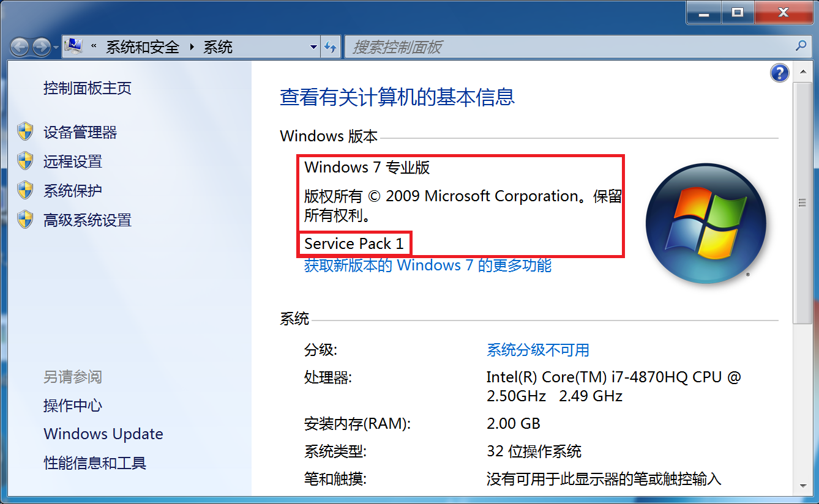Expand the arrow after 系统和安全 breadcrumb
This screenshot has width=819, height=504.
pyautogui.click(x=192, y=47)
